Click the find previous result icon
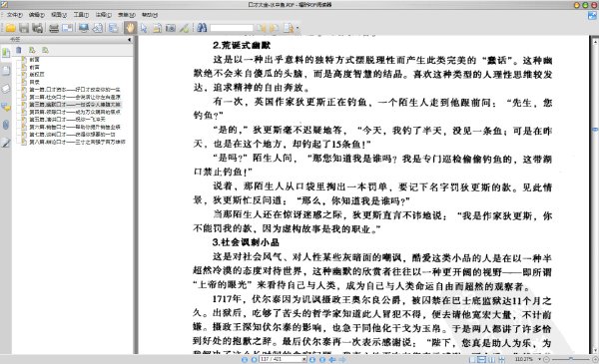This screenshot has width=599, height=364. point(262,28)
